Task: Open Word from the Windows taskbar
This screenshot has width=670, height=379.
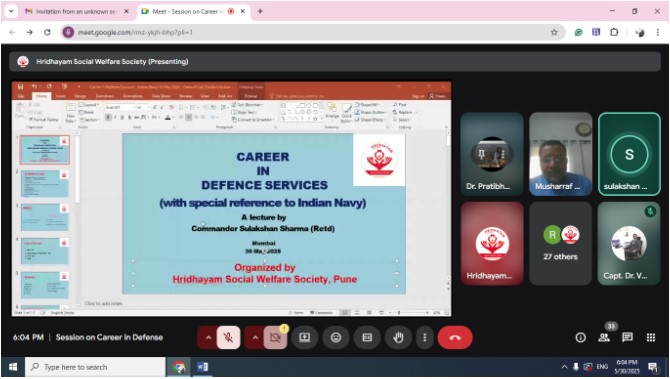Action: tap(203, 367)
